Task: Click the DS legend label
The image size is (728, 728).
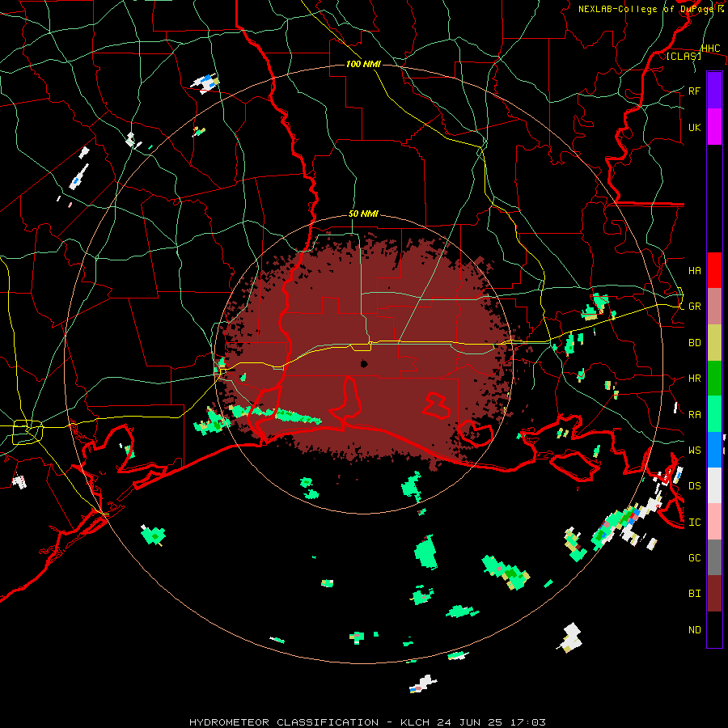Action: point(694,486)
